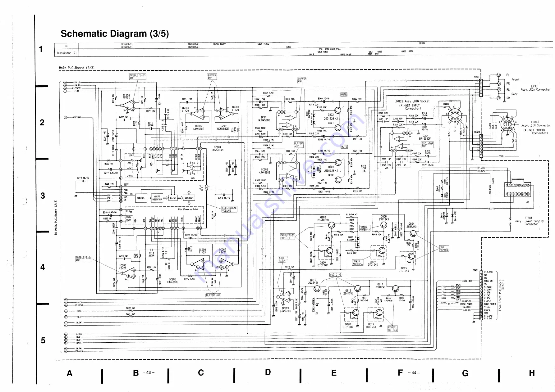
Task: Click the 'BA15532F' part number under IC304
Action: tap(425, 139)
